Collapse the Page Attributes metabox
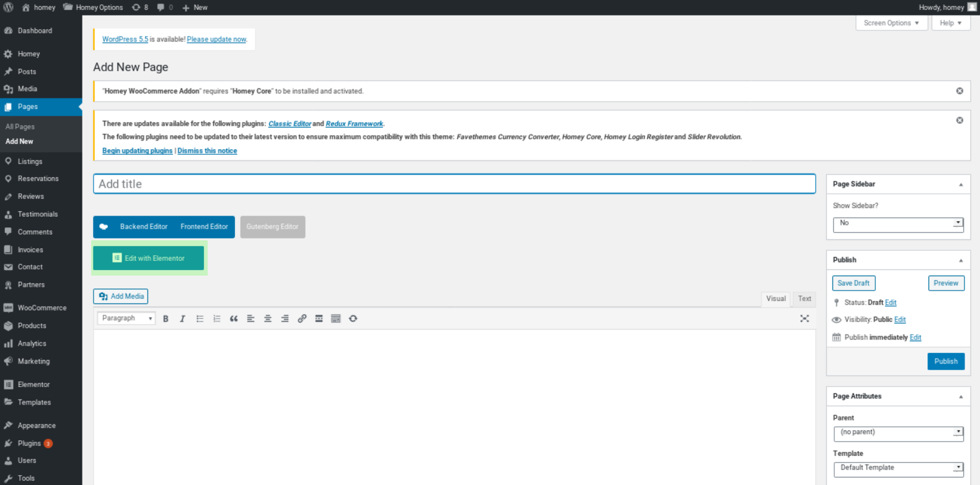Image resolution: width=980 pixels, height=485 pixels. pyautogui.click(x=961, y=396)
